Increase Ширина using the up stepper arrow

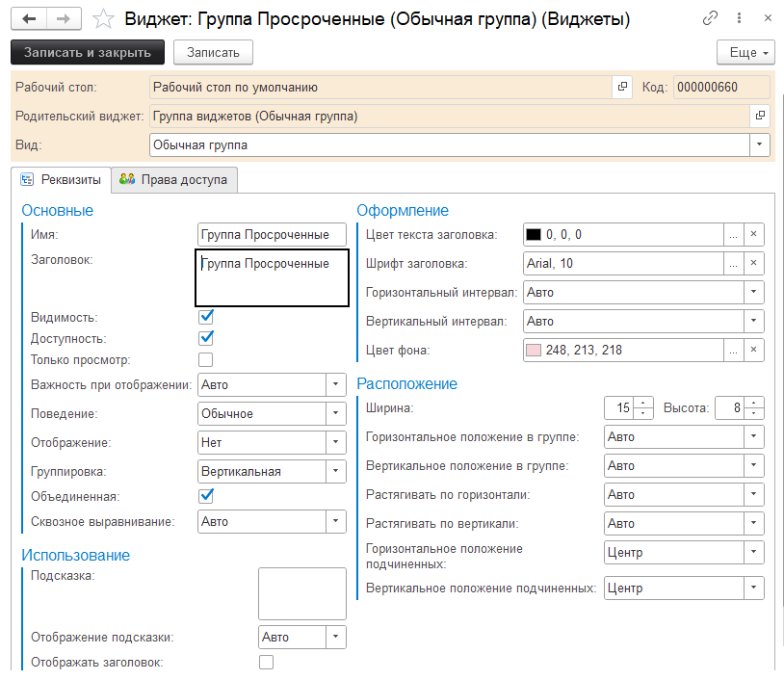[643, 403]
